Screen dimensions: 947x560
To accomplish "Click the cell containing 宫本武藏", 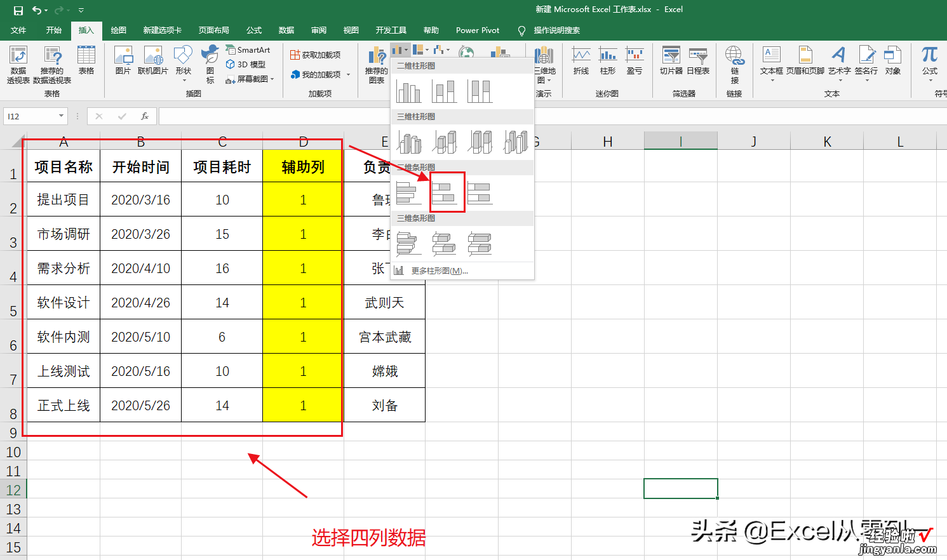I will [x=385, y=337].
